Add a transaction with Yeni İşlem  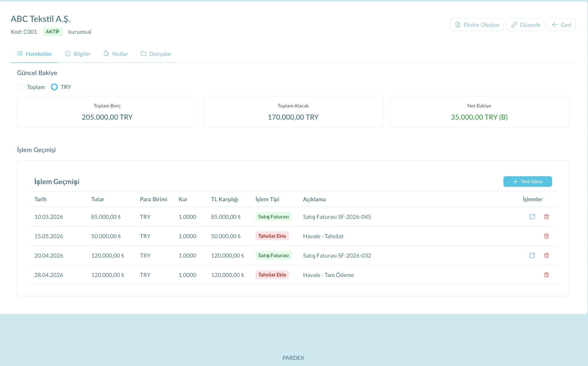tap(528, 182)
